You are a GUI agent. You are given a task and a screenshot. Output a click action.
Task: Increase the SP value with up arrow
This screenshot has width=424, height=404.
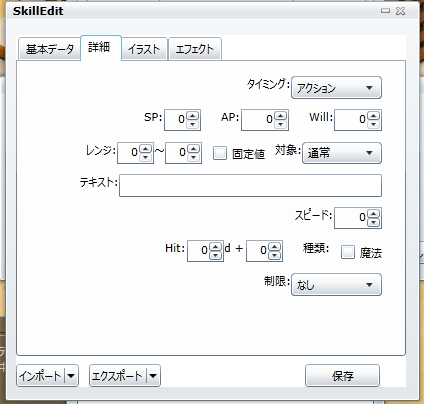(x=192, y=116)
